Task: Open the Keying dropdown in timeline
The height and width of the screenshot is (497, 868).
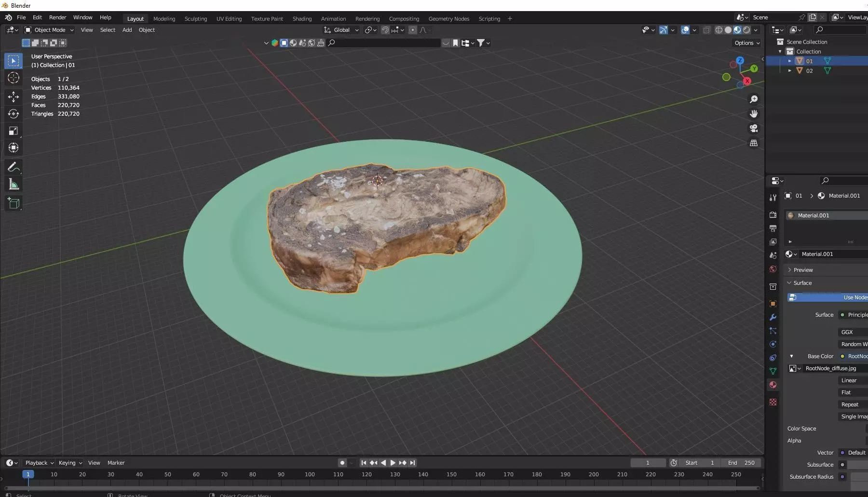Action: (x=70, y=463)
